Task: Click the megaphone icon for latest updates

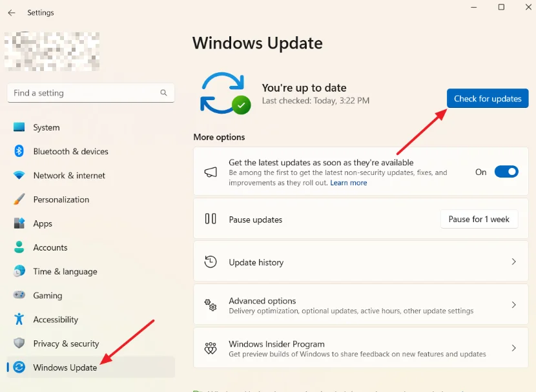Action: click(x=211, y=172)
